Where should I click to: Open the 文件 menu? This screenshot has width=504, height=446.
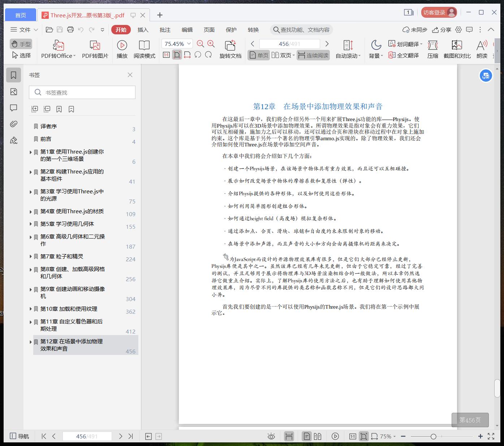point(24,30)
